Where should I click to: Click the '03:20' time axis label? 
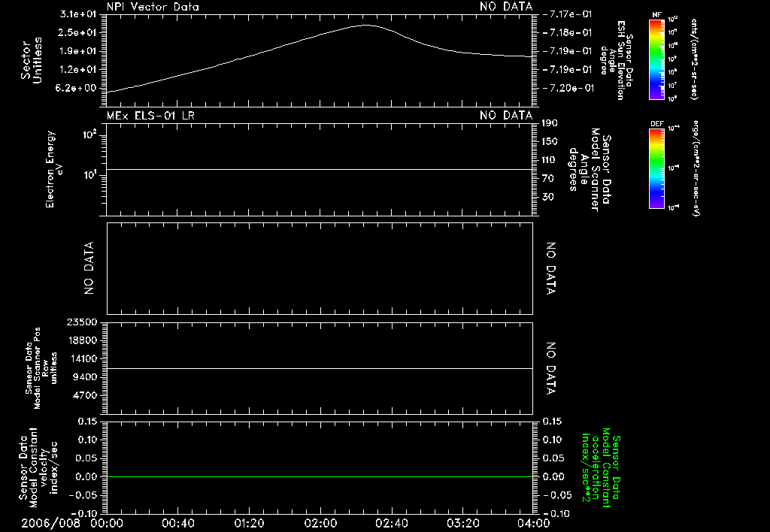(462, 523)
